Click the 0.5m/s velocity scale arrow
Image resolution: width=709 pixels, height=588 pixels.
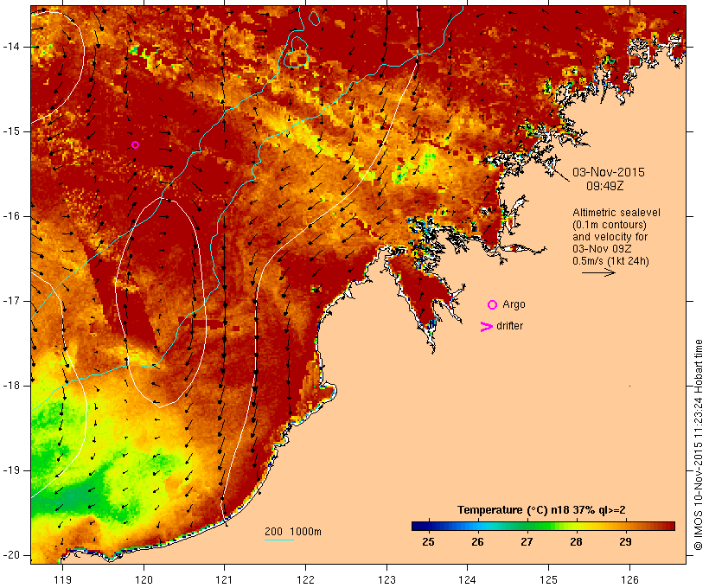coord(598,272)
